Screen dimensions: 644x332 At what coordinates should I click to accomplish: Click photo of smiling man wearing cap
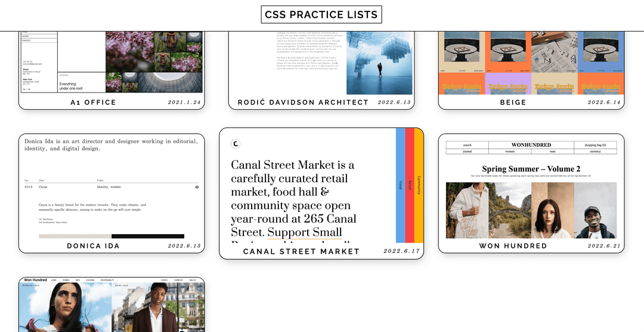coord(595,210)
